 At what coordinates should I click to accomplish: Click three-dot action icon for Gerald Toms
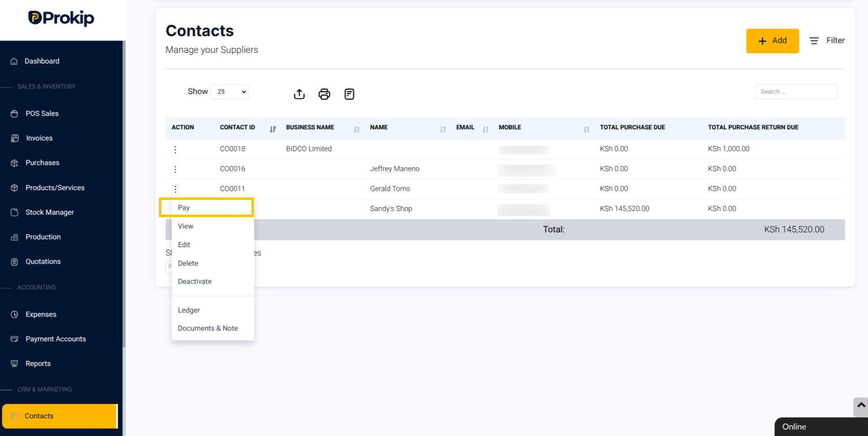175,189
